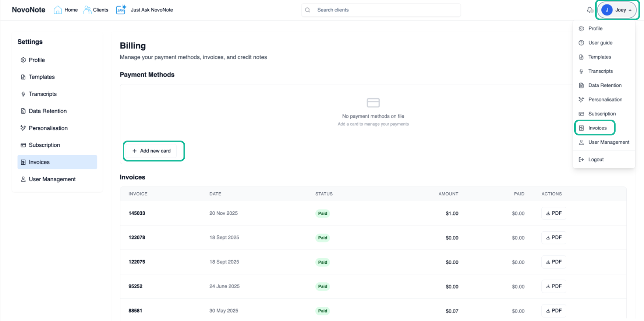Click the Personalisation sparkle icon in sidebar
This screenshot has height=321, width=644.
[x=23, y=128]
